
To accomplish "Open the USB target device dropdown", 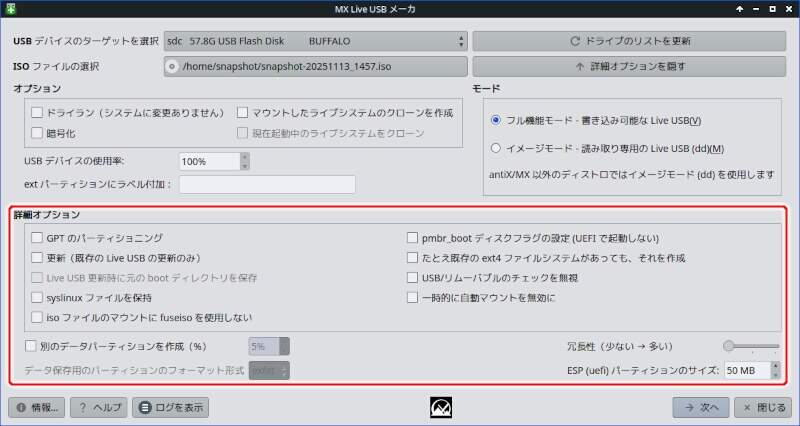I will click(315, 41).
